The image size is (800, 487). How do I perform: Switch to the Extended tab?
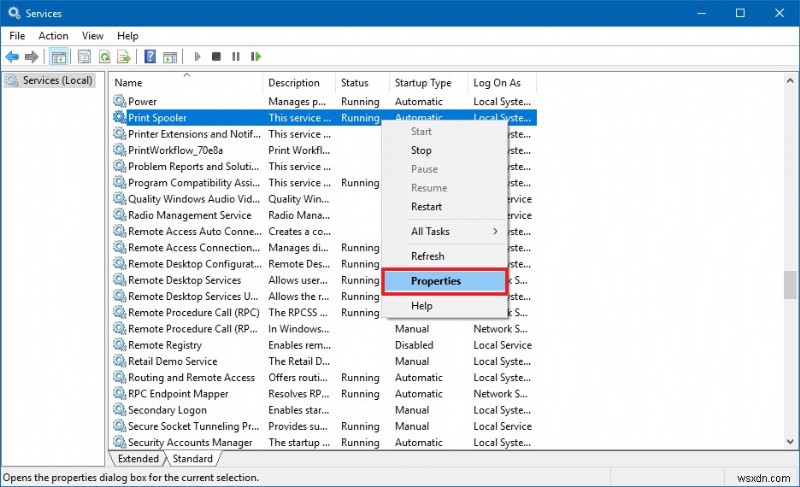click(138, 458)
